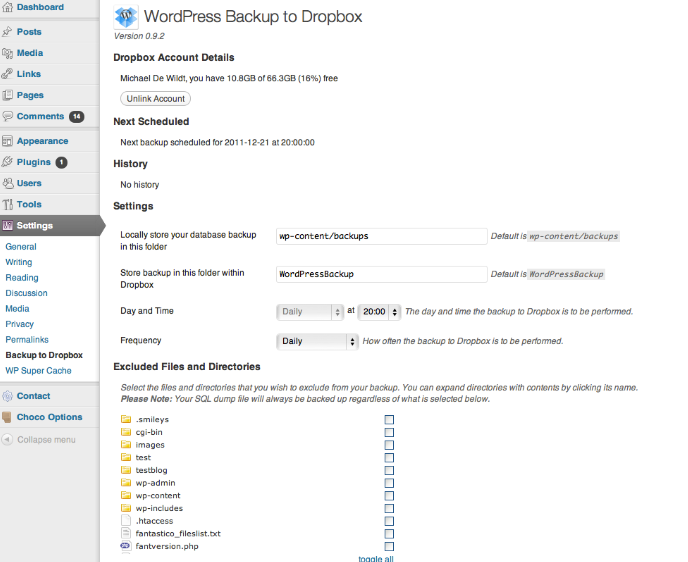The image size is (688, 562).
Task: Click the images folder icon
Action: point(126,444)
